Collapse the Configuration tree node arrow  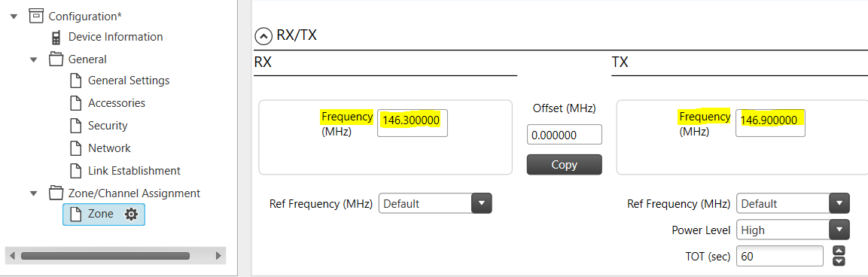tap(14, 17)
